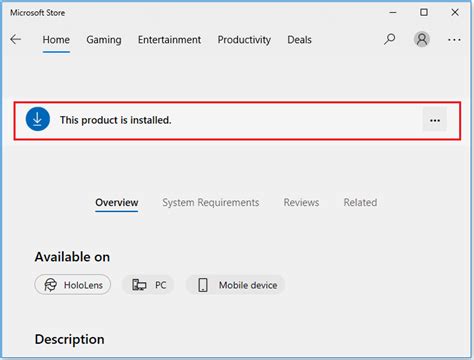Maximize the Microsoft Store window

[x=424, y=12]
